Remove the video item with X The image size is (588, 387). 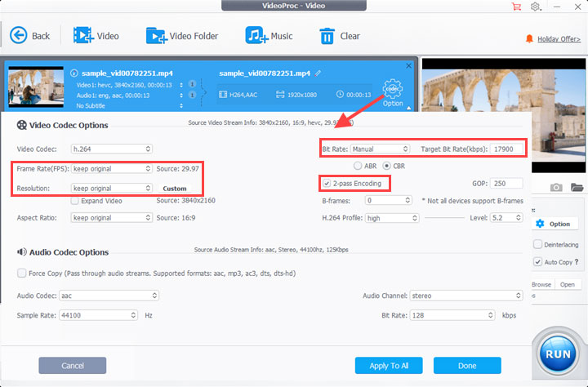tap(409, 66)
